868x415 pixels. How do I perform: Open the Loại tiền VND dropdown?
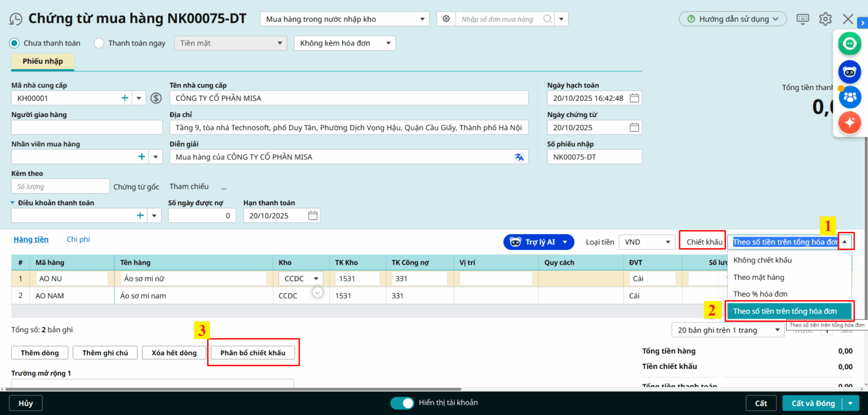(x=647, y=242)
